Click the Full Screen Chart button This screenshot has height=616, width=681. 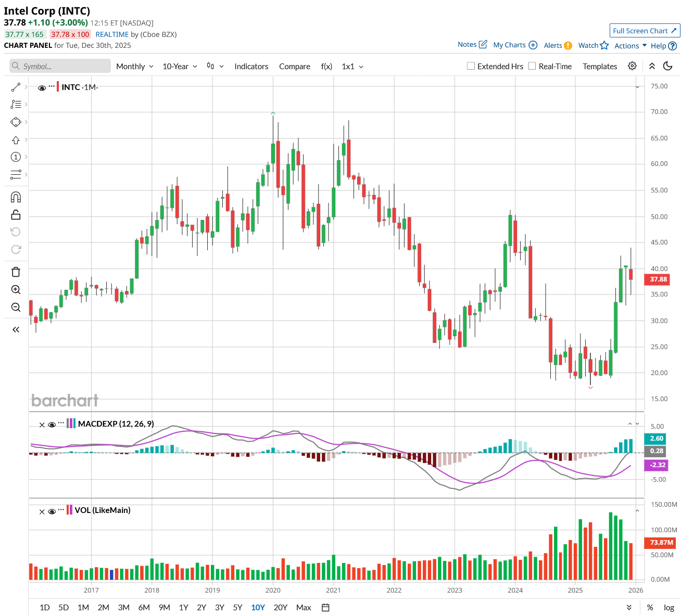click(645, 31)
